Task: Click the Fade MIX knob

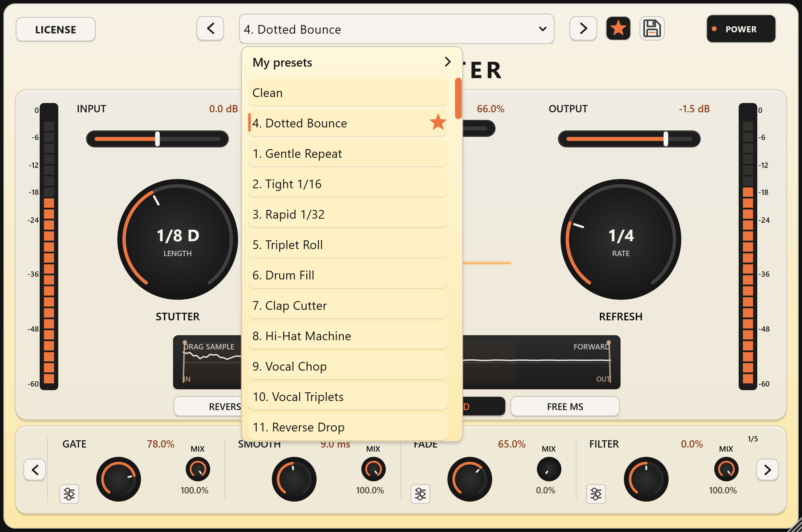Action: click(x=549, y=469)
